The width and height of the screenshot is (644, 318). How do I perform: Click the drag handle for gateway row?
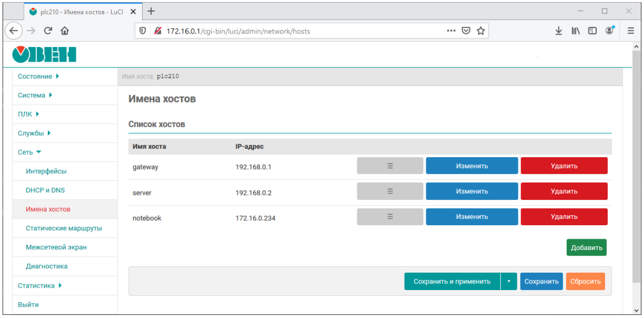click(390, 166)
